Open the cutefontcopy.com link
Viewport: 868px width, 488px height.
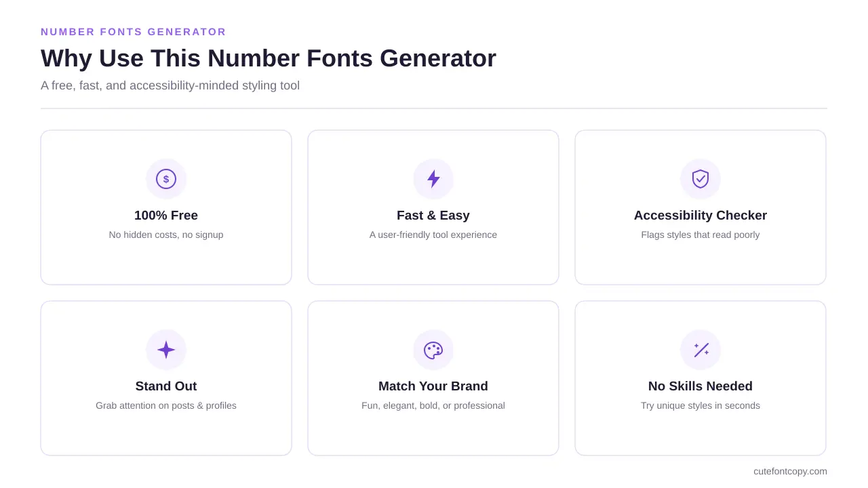click(x=790, y=471)
